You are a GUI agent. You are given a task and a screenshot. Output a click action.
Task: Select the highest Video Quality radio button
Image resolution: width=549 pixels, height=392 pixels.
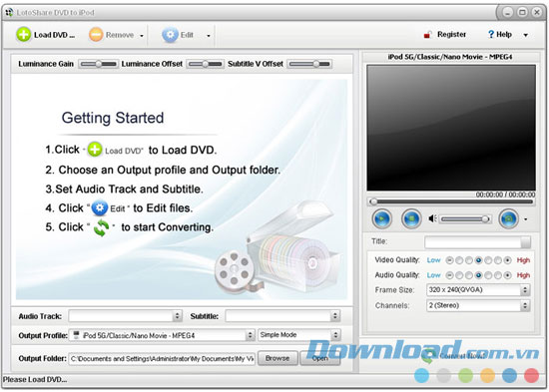pos(507,260)
